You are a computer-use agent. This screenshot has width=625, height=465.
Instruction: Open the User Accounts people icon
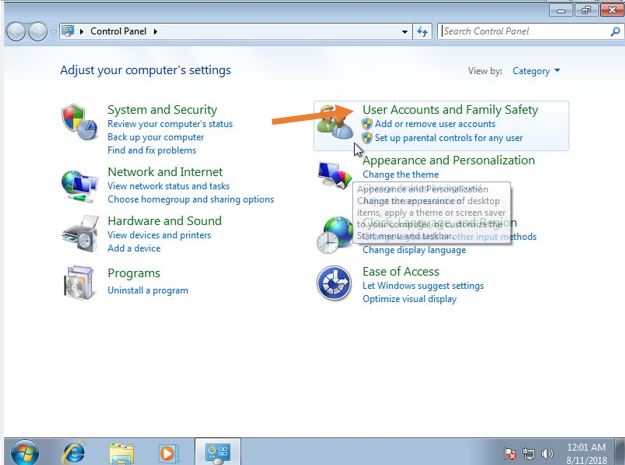[x=334, y=123]
